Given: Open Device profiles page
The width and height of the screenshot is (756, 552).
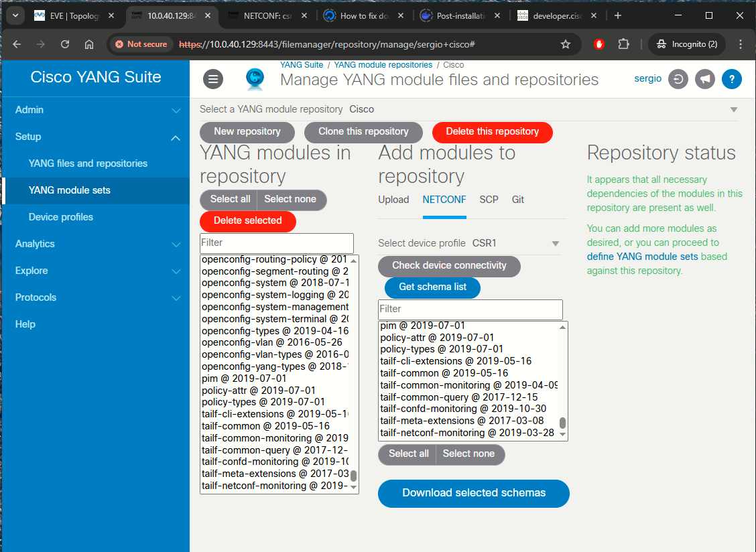Looking at the screenshot, I should (95, 217).
